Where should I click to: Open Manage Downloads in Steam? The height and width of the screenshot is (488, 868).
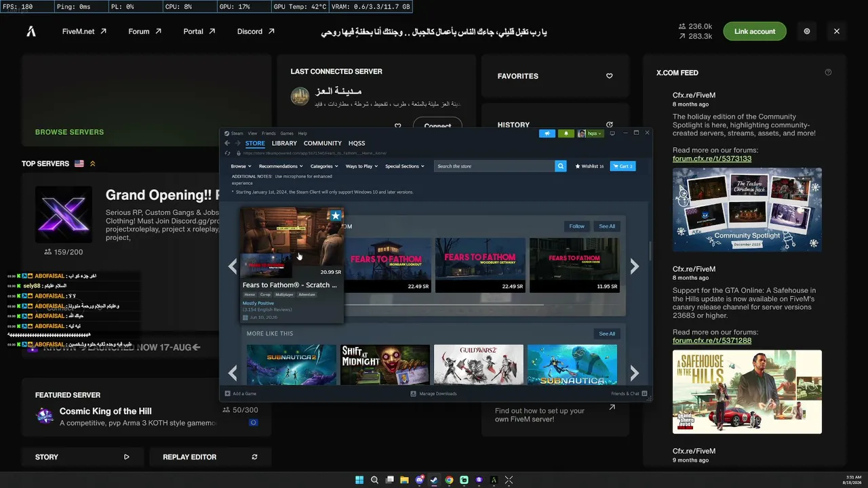pos(433,394)
